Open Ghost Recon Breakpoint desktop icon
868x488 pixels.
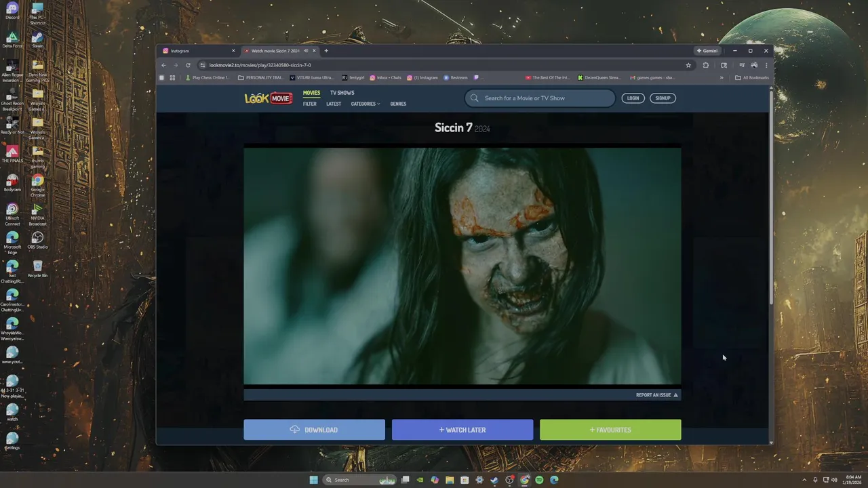click(x=12, y=99)
